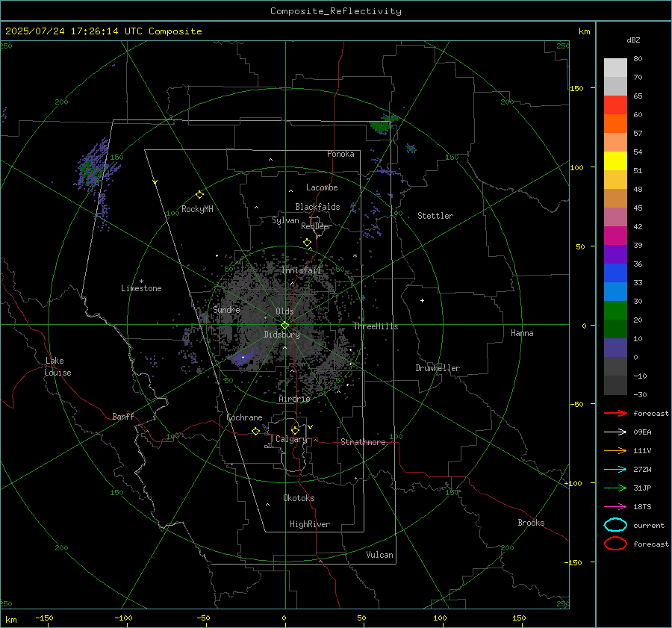This screenshot has height=628, width=672.
Task: Click the Okotoks city label
Action: point(299,498)
